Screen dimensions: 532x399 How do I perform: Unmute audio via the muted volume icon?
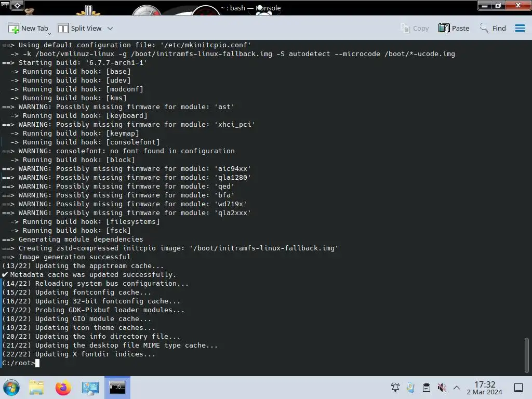coord(442,388)
